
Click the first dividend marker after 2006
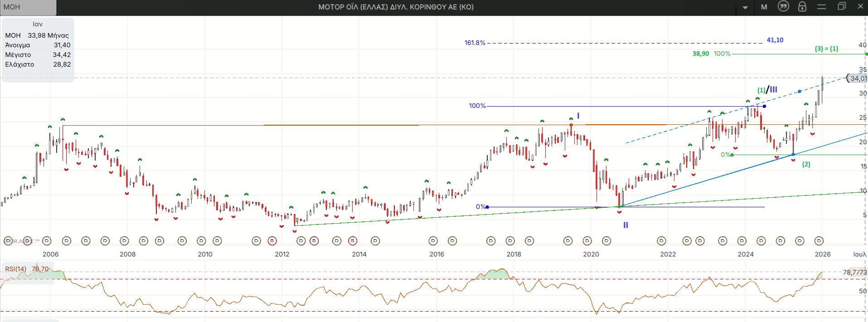(x=67, y=241)
